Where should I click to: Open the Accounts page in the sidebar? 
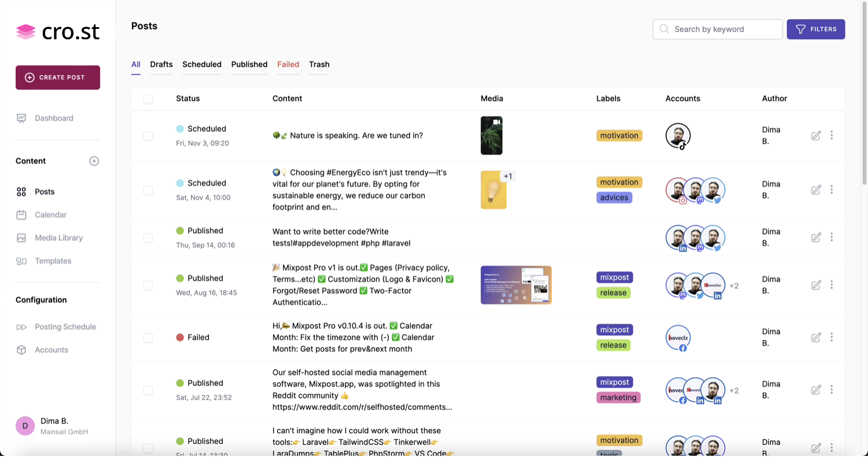(x=51, y=350)
